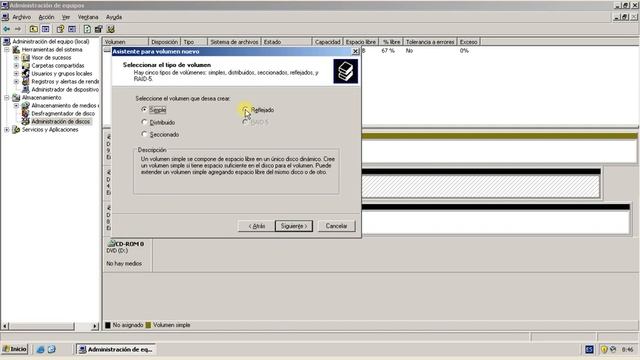Click the Atrás button
Image resolution: width=640 pixels, height=360 pixels.
pos(257,226)
